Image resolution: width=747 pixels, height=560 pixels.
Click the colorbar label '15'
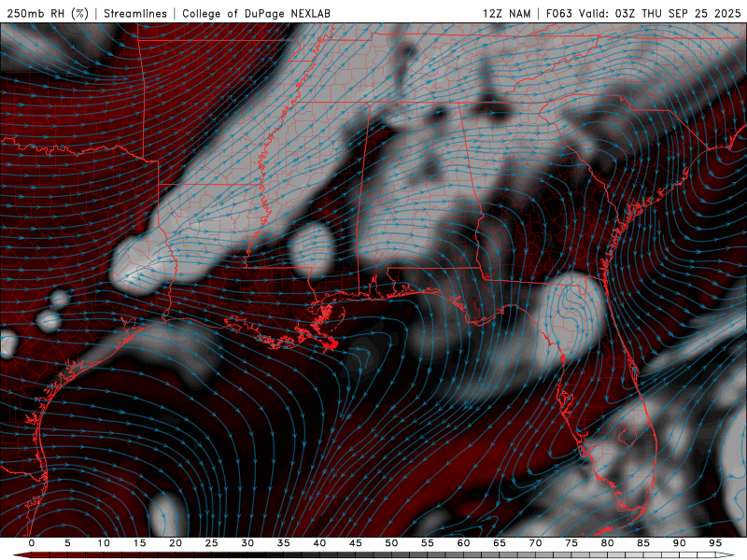coord(139,543)
